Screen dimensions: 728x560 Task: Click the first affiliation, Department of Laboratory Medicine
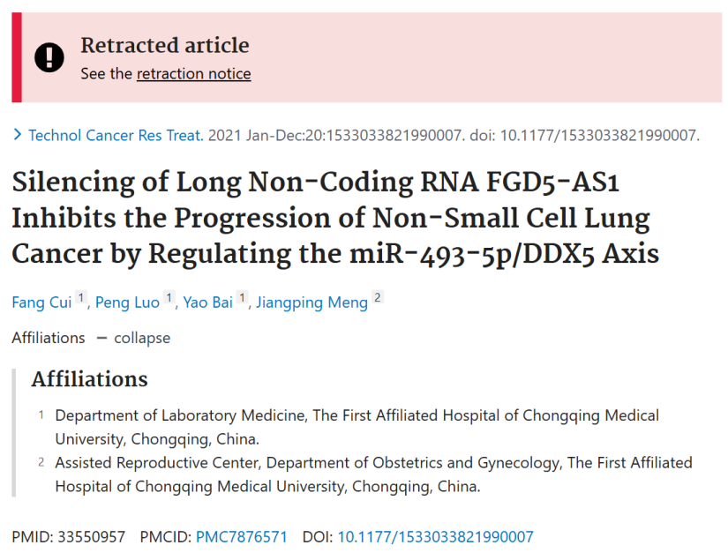click(x=357, y=427)
